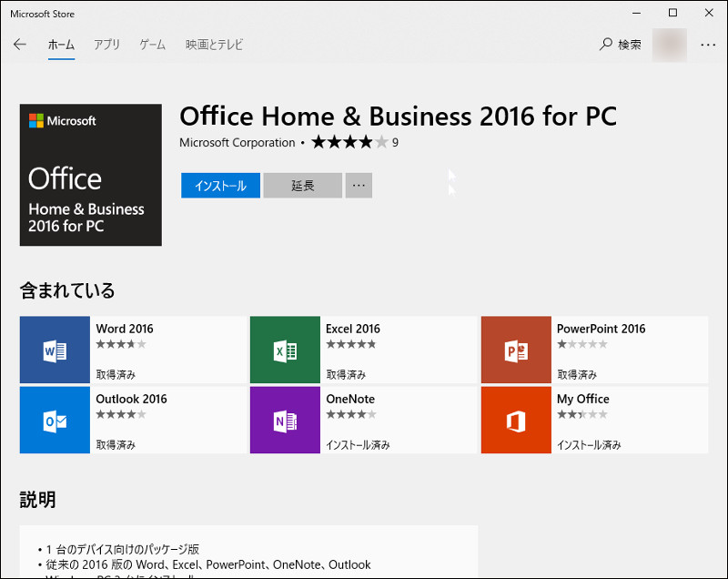Click 取得済み under Word 2016

click(x=116, y=374)
